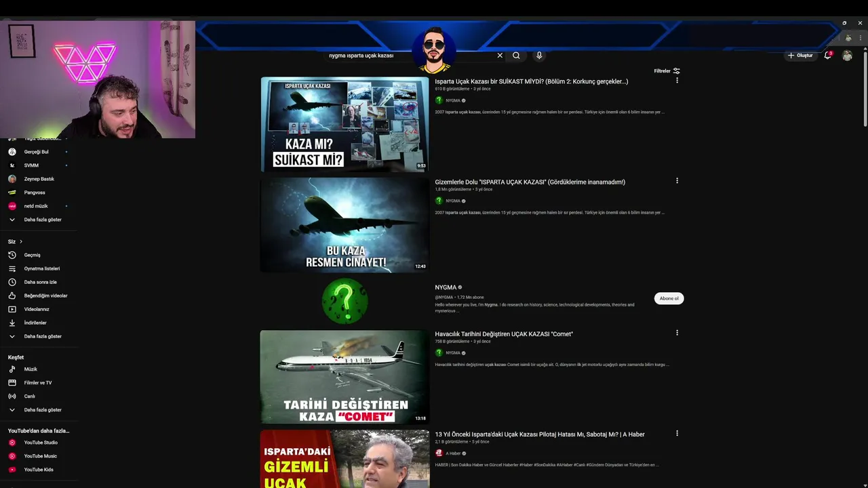868x488 pixels.
Task: Click the magnifier search button
Action: click(x=516, y=56)
